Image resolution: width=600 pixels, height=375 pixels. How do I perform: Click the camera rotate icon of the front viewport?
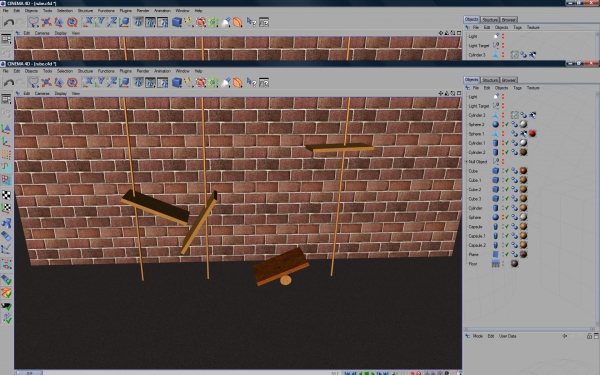click(453, 93)
